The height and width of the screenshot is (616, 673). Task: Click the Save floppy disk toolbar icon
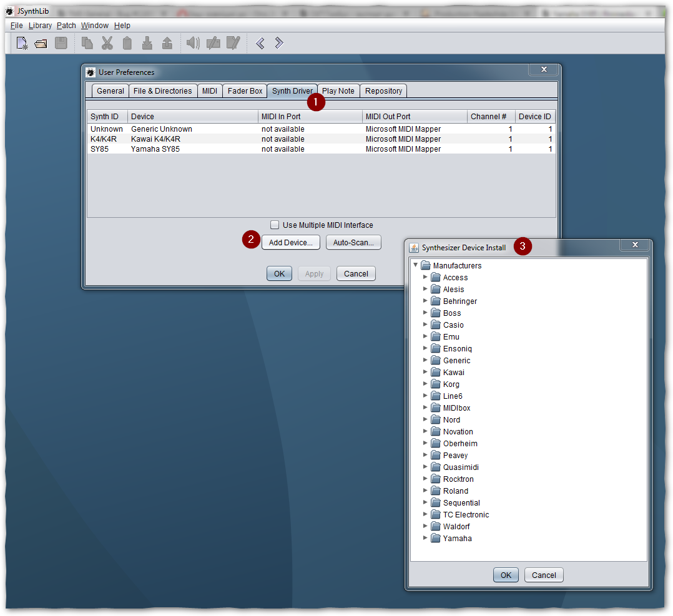[61, 43]
